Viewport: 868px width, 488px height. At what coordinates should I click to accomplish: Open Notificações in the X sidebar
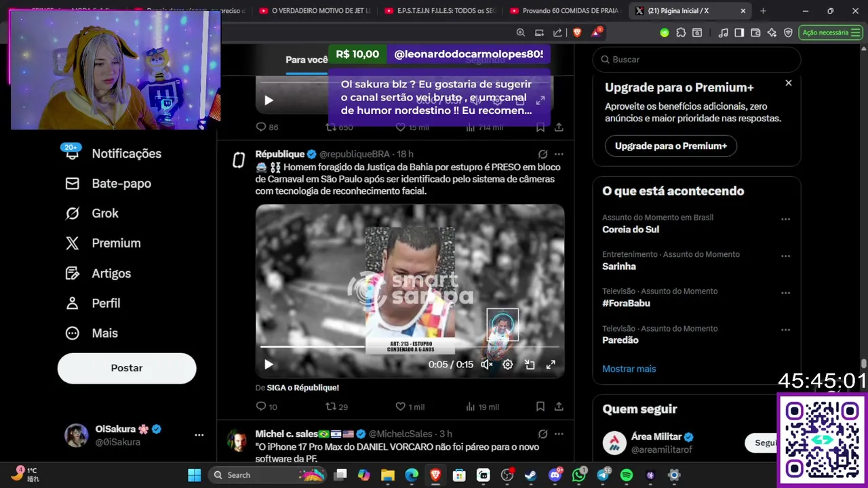point(113,154)
